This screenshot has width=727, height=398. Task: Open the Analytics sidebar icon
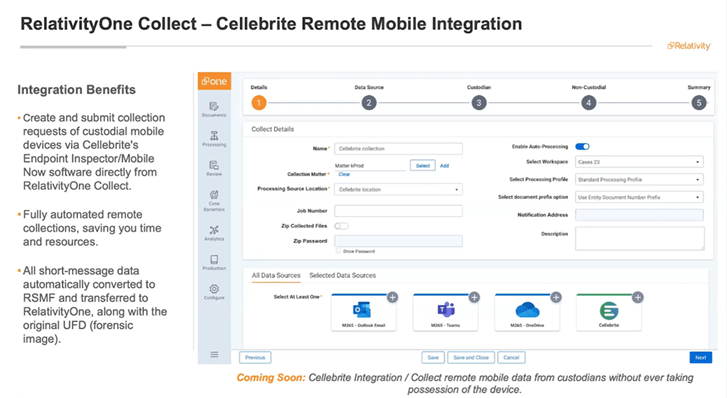214,233
